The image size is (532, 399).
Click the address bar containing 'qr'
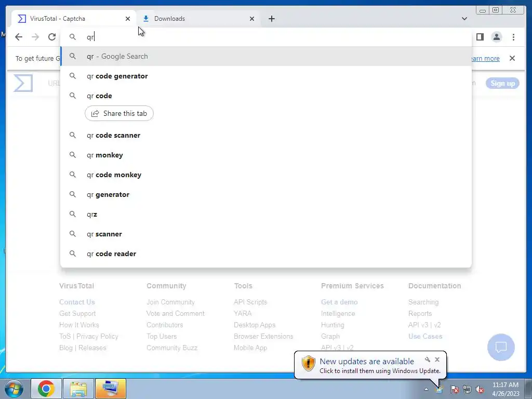tap(266, 37)
